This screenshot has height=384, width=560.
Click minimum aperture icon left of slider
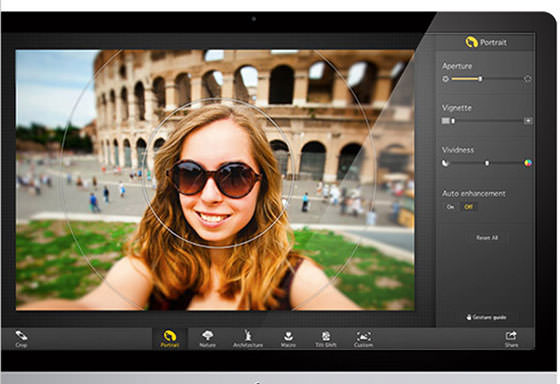pyautogui.click(x=445, y=79)
